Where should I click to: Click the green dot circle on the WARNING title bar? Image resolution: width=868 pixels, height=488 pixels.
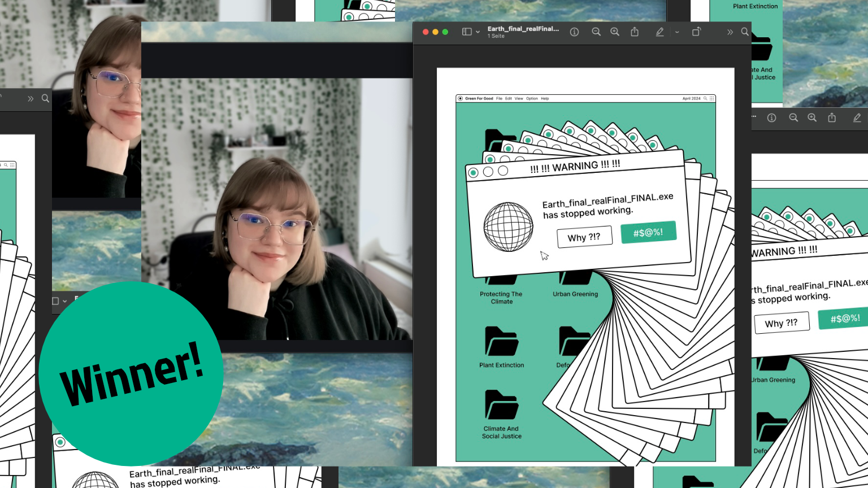click(474, 172)
